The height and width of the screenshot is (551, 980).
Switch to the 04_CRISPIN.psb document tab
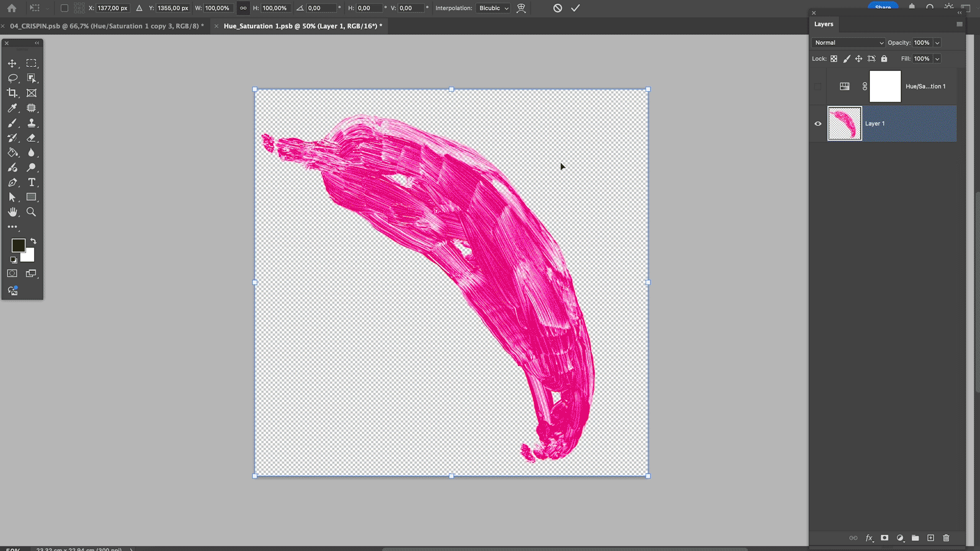click(106, 26)
